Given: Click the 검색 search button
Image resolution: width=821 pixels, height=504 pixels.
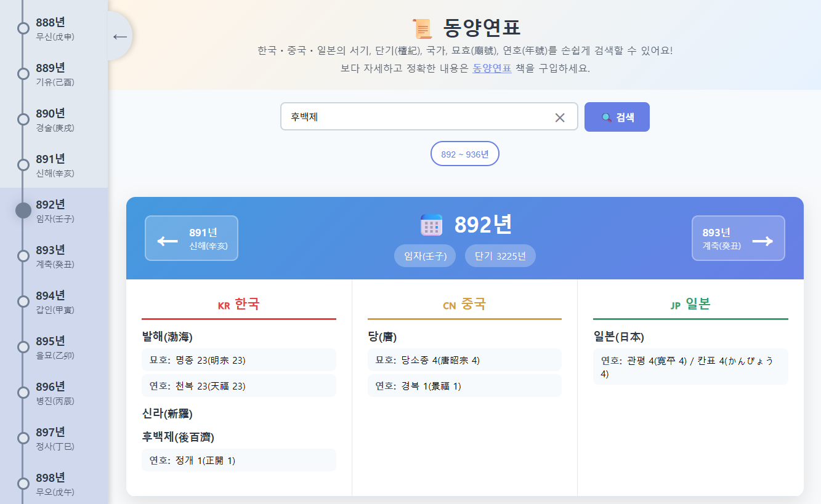Looking at the screenshot, I should 617,117.
